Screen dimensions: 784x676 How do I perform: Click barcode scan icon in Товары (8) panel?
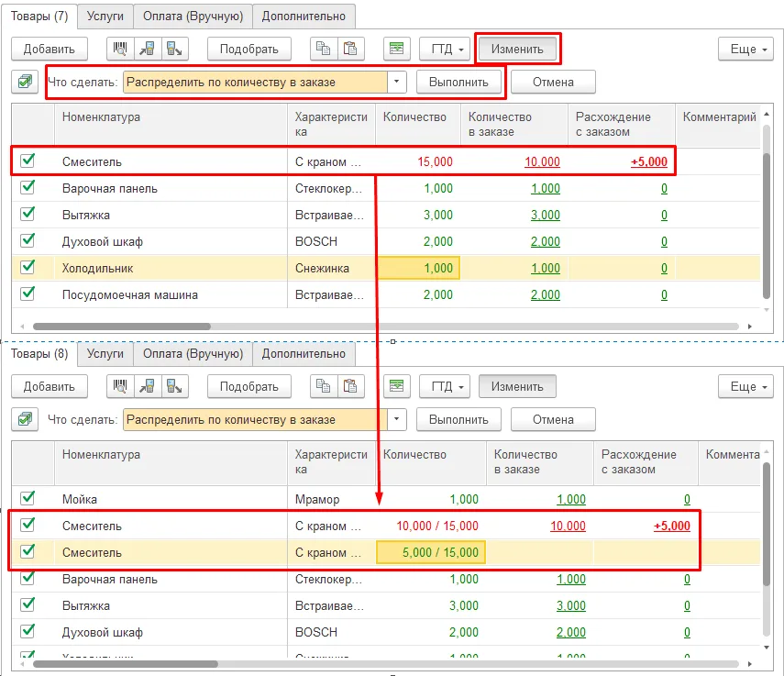(x=120, y=386)
